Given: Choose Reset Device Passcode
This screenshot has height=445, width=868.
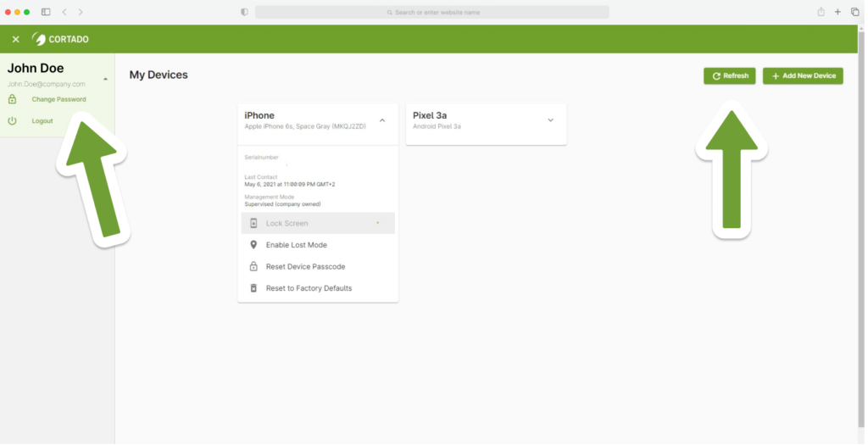Looking at the screenshot, I should [x=318, y=266].
